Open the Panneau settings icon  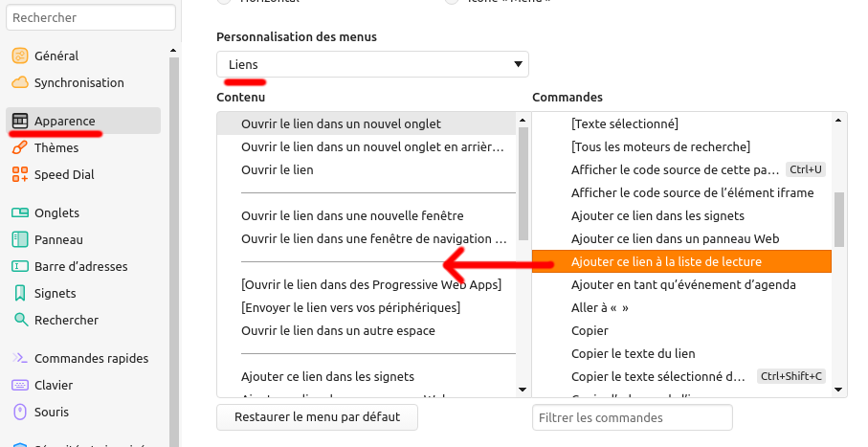[19, 240]
